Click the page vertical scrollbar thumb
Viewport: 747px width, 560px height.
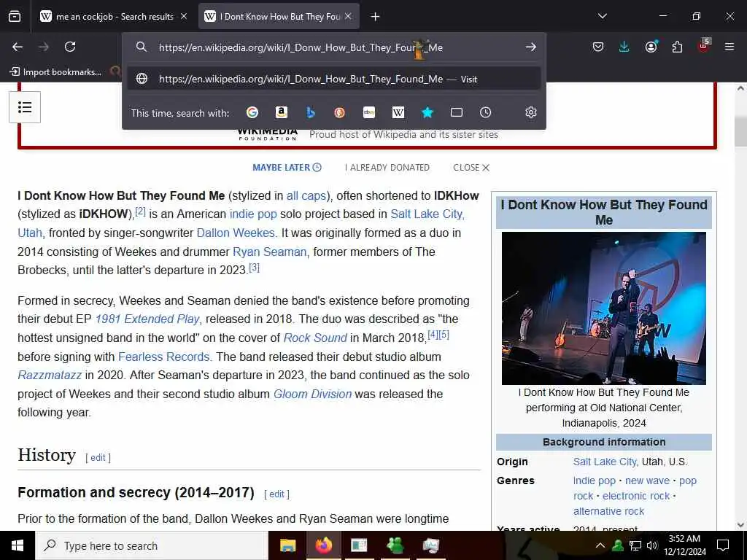pyautogui.click(x=741, y=132)
